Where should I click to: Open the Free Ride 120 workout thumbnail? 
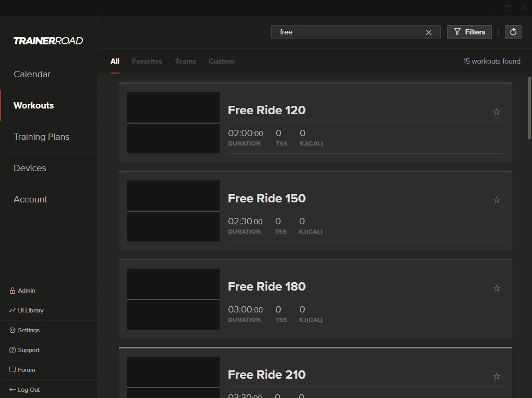pos(173,123)
